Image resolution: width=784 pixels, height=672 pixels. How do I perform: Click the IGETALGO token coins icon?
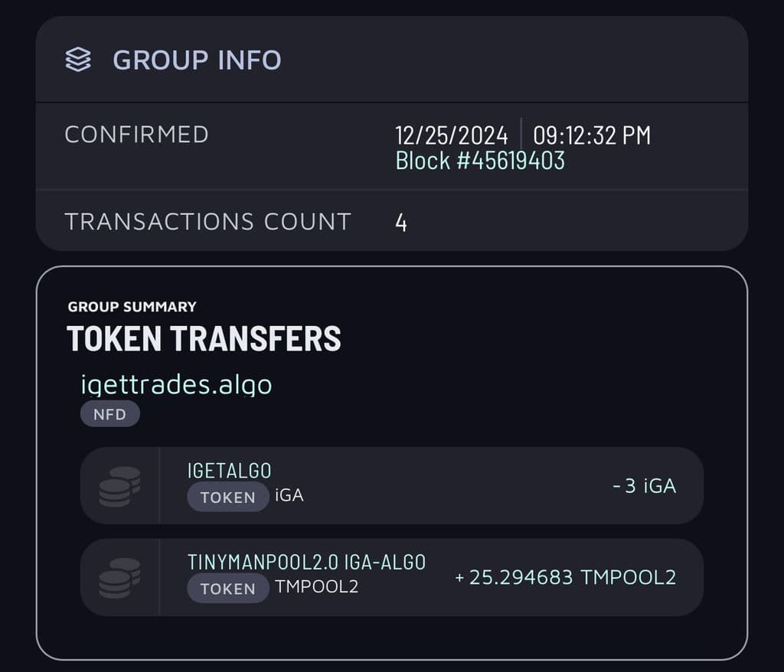tap(119, 487)
